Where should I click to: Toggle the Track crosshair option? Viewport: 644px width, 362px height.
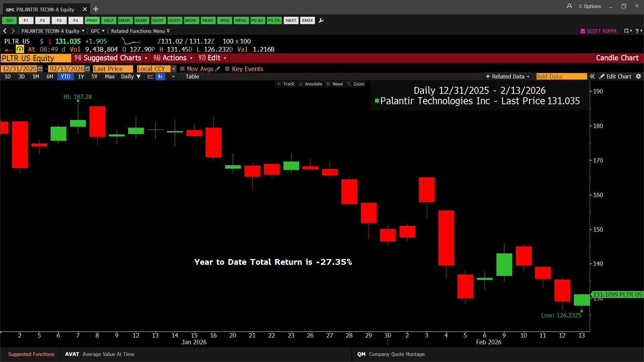(x=285, y=84)
